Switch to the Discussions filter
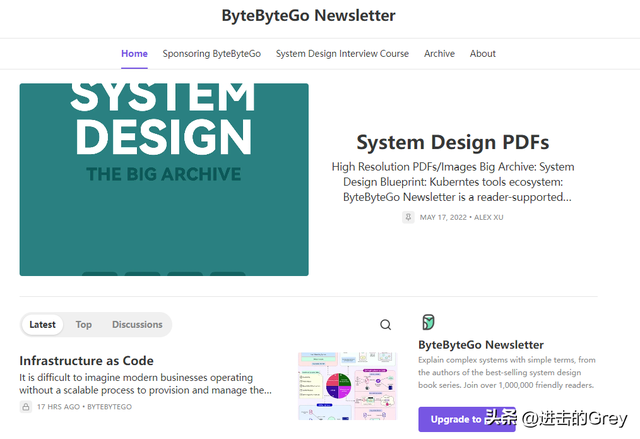 (x=137, y=325)
